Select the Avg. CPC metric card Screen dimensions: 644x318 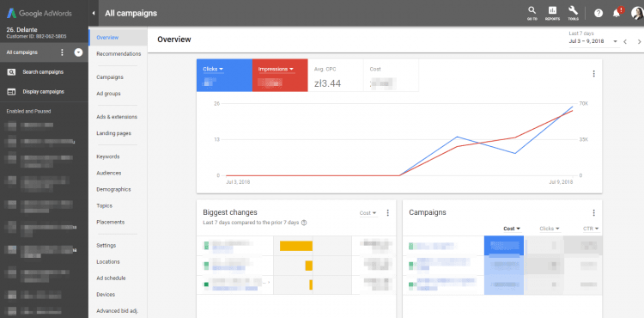coord(335,75)
